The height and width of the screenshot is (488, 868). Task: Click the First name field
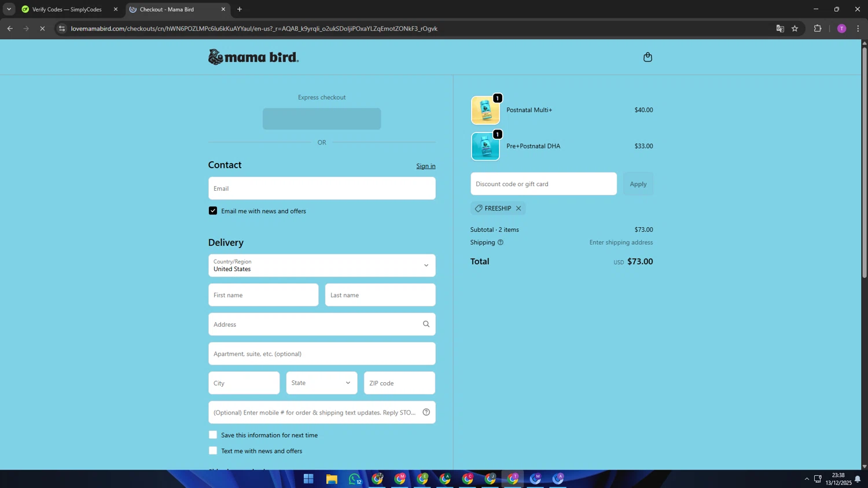(x=263, y=295)
